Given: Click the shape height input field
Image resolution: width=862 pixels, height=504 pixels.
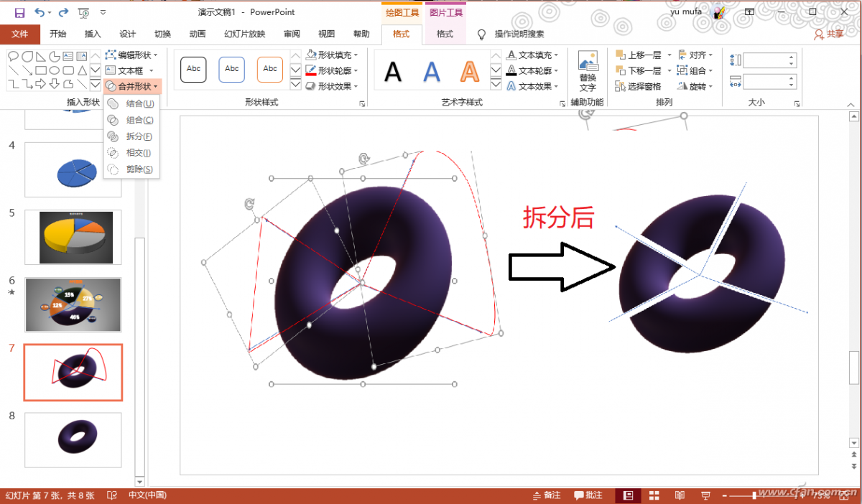Looking at the screenshot, I should (x=770, y=61).
